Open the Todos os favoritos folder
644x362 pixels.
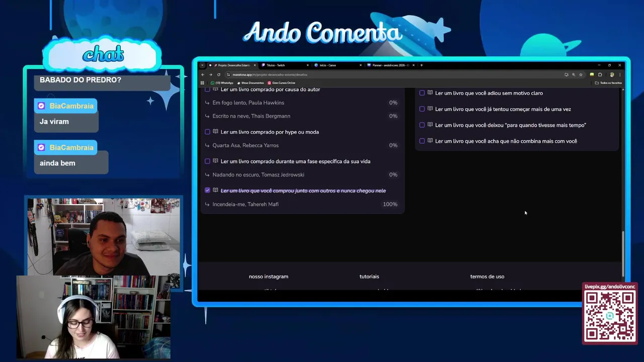pyautogui.click(x=609, y=83)
